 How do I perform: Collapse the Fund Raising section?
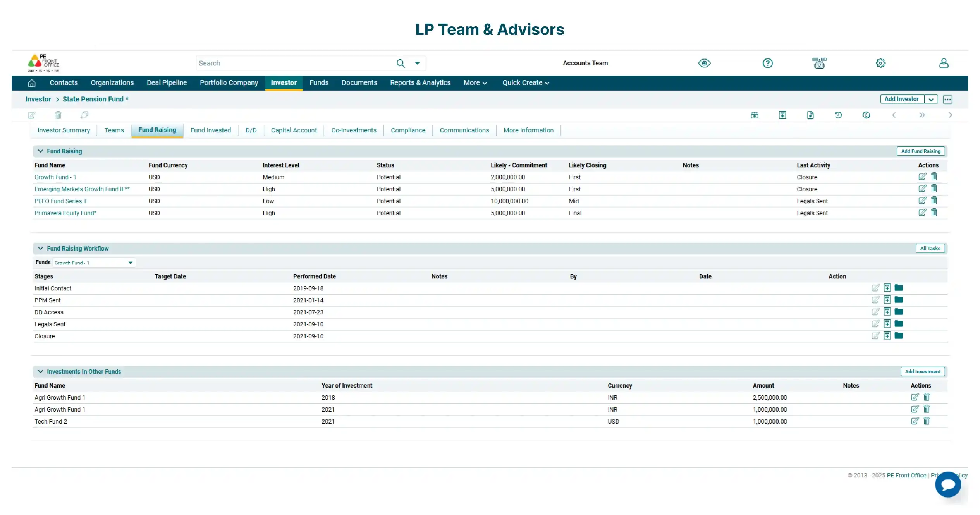pyautogui.click(x=40, y=151)
